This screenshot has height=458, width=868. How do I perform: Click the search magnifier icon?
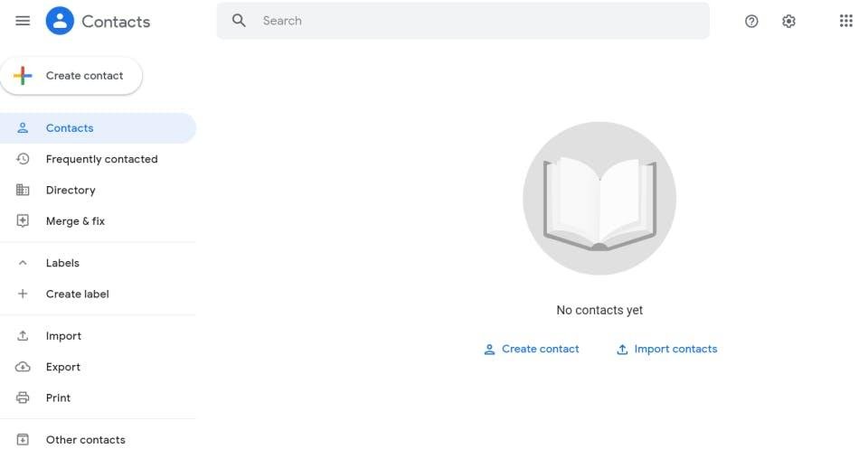[x=239, y=21]
